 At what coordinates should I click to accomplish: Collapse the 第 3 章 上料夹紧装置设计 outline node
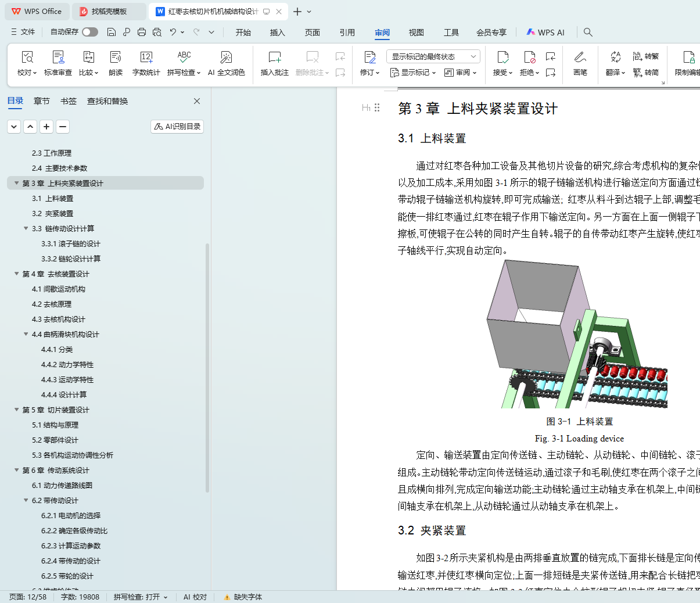[x=16, y=183]
